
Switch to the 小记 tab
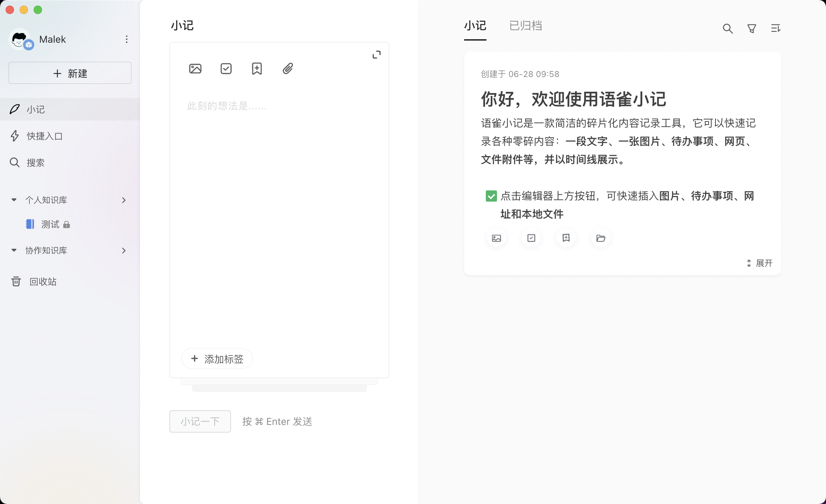(475, 26)
